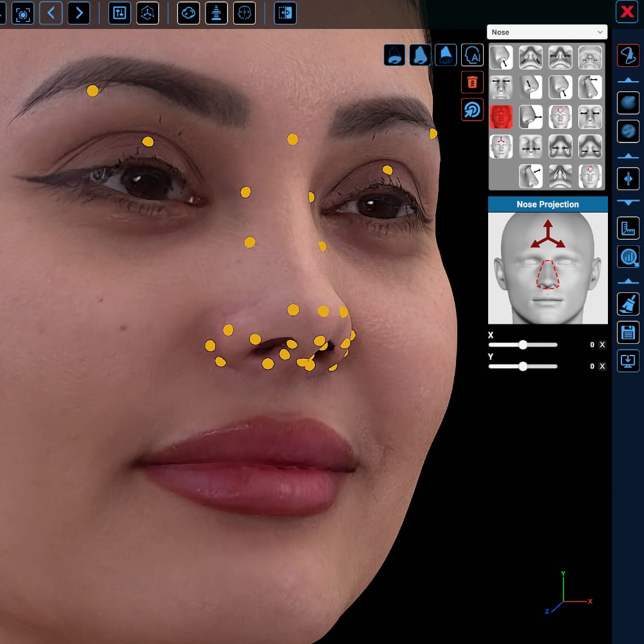Open the ruler measurement tool in right sidebar

[628, 227]
